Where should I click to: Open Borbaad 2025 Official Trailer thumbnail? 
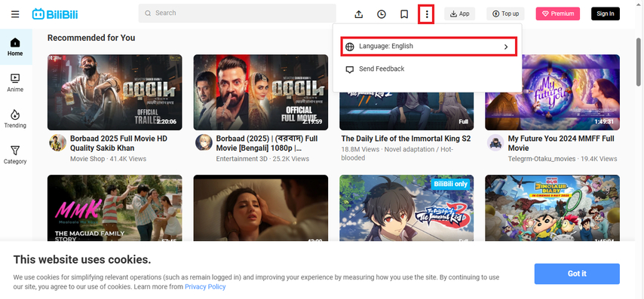click(x=115, y=93)
